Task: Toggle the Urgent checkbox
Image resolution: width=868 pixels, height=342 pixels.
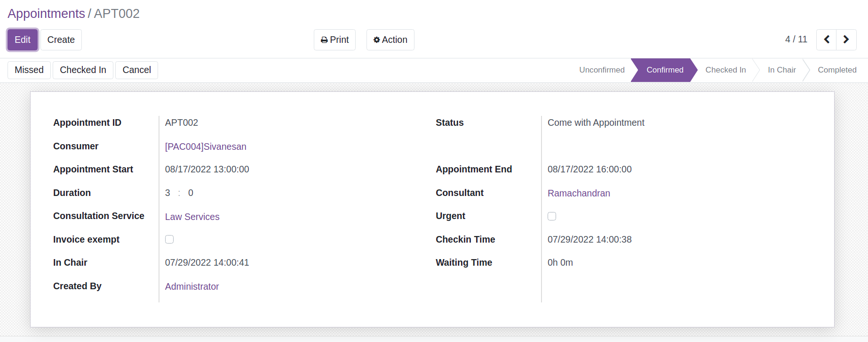Action: coord(552,216)
